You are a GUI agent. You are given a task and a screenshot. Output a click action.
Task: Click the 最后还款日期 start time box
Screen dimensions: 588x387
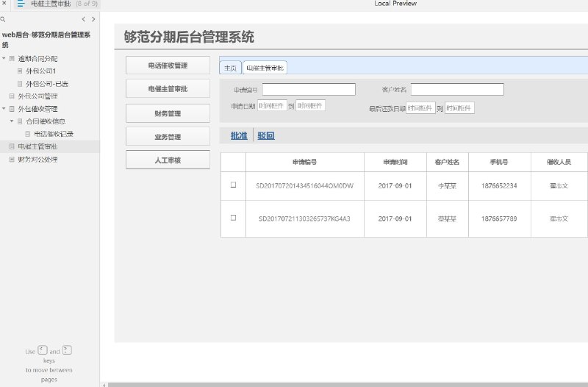(x=420, y=108)
